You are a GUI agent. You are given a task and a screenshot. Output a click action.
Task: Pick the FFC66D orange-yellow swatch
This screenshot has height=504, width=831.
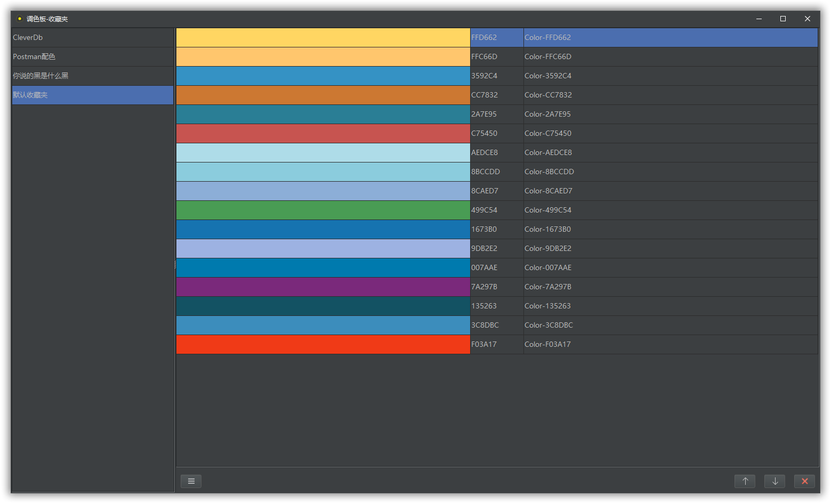tap(323, 56)
